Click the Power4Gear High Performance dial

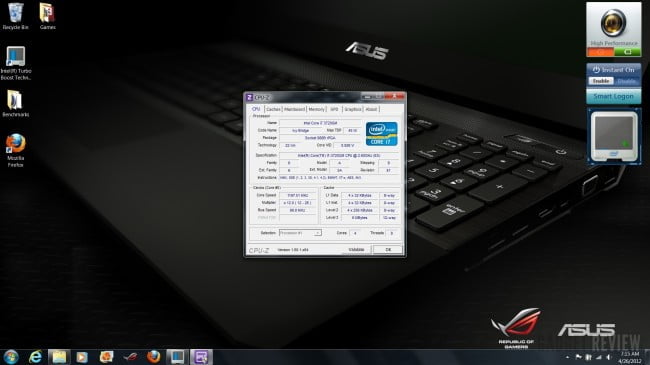pyautogui.click(x=614, y=23)
